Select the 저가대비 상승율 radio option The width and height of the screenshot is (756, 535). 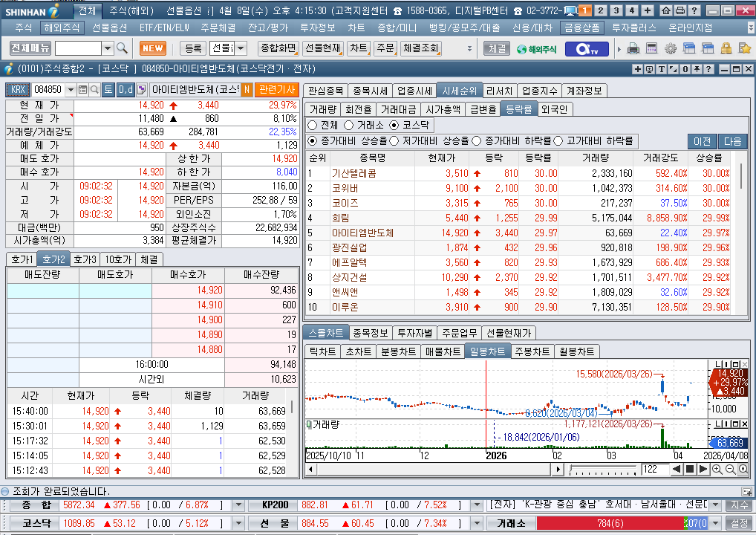coord(394,141)
